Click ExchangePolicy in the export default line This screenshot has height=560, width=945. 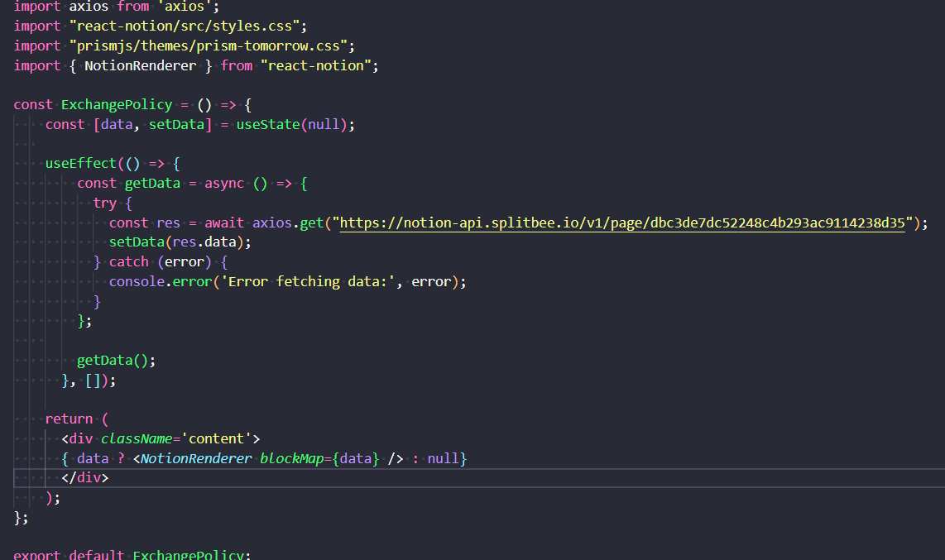(189, 554)
